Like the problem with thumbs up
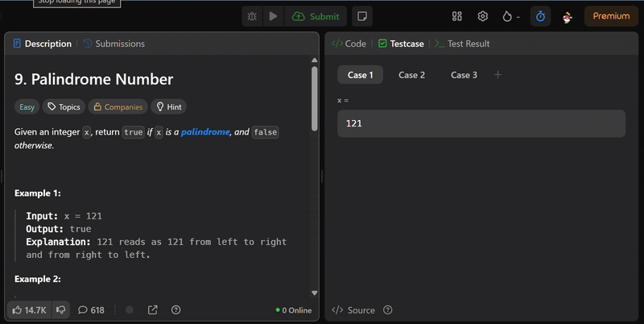Screen dimensions: 644x324 pos(29,309)
